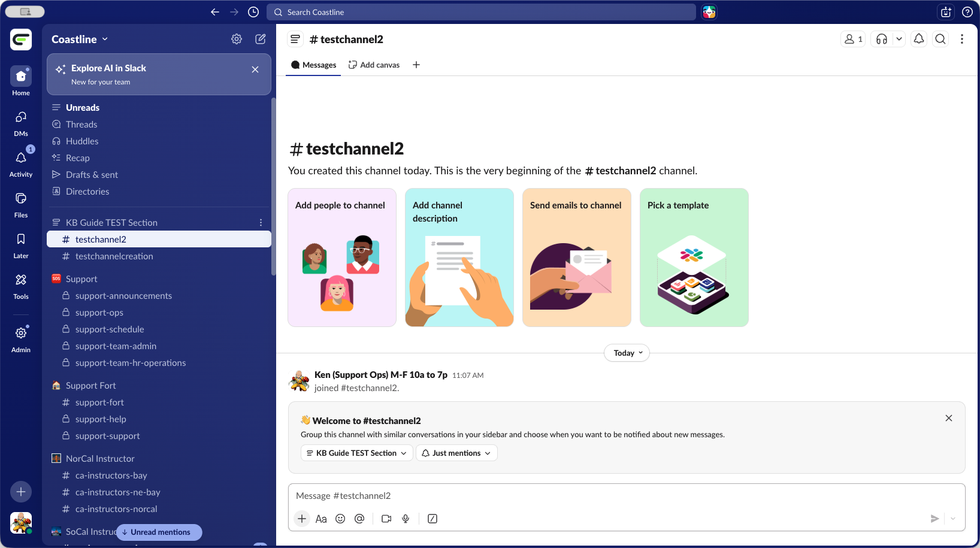980x548 pixels.
Task: Click the Unread mentions button
Action: coord(159,532)
